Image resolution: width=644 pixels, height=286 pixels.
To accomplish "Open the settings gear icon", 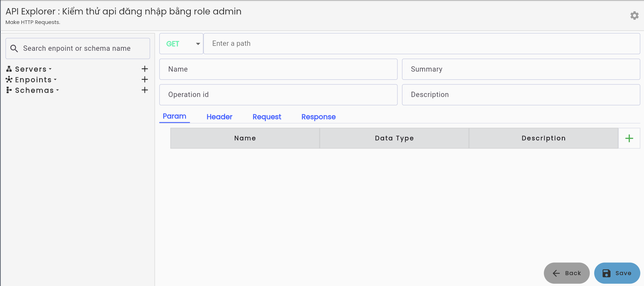I will pyautogui.click(x=634, y=16).
